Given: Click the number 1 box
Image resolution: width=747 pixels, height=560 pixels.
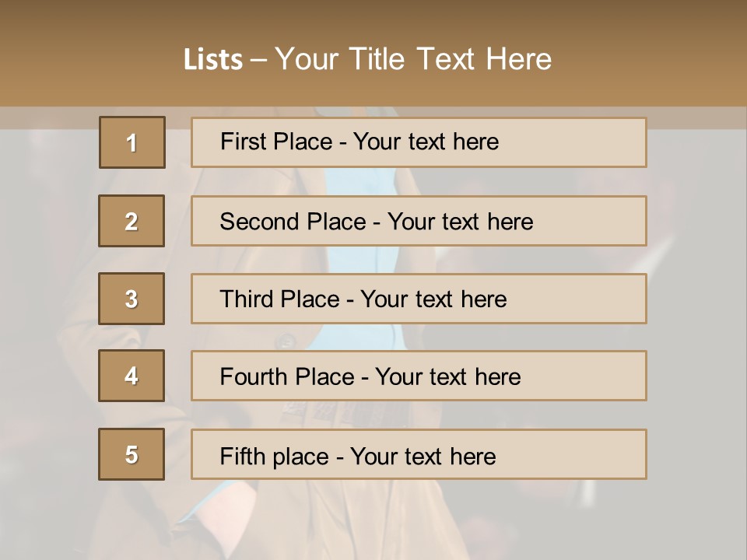Looking at the screenshot, I should (132, 142).
